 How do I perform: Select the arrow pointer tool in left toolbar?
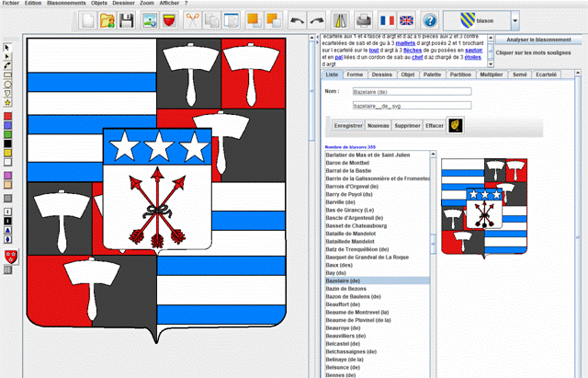pos(7,46)
